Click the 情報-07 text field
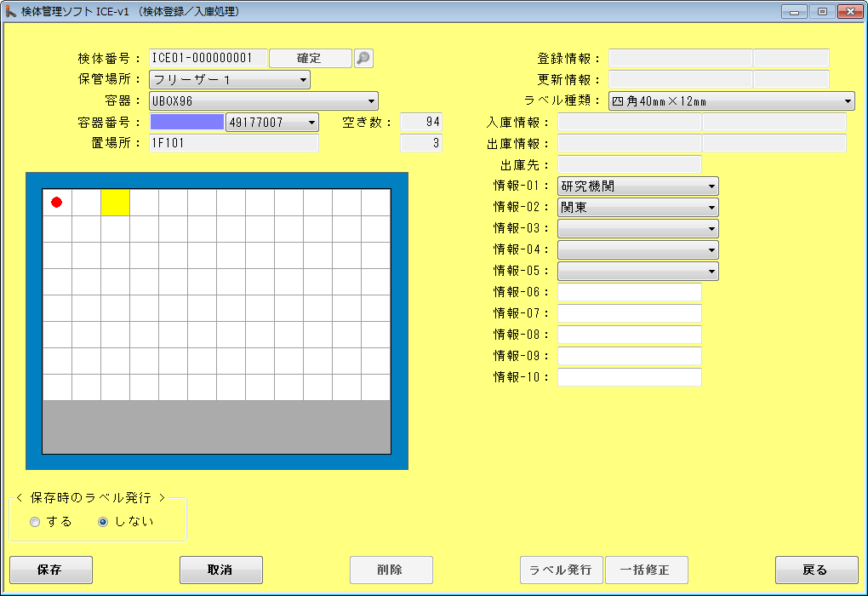Image resolution: width=868 pixels, height=596 pixels. (630, 313)
